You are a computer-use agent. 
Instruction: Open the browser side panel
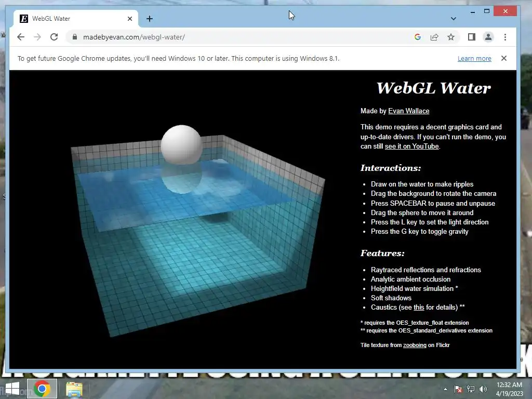pyautogui.click(x=472, y=37)
